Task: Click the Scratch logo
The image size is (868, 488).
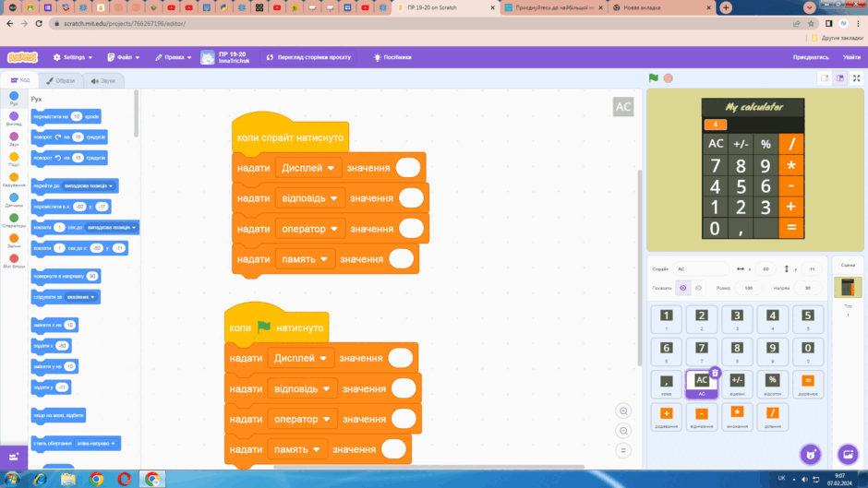Action: point(23,57)
